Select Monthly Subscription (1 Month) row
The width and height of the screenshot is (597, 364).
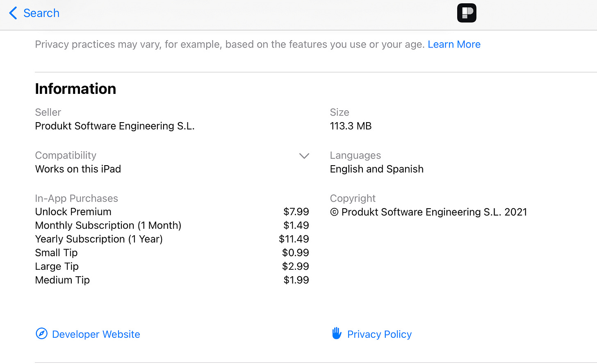pyautogui.click(x=172, y=225)
